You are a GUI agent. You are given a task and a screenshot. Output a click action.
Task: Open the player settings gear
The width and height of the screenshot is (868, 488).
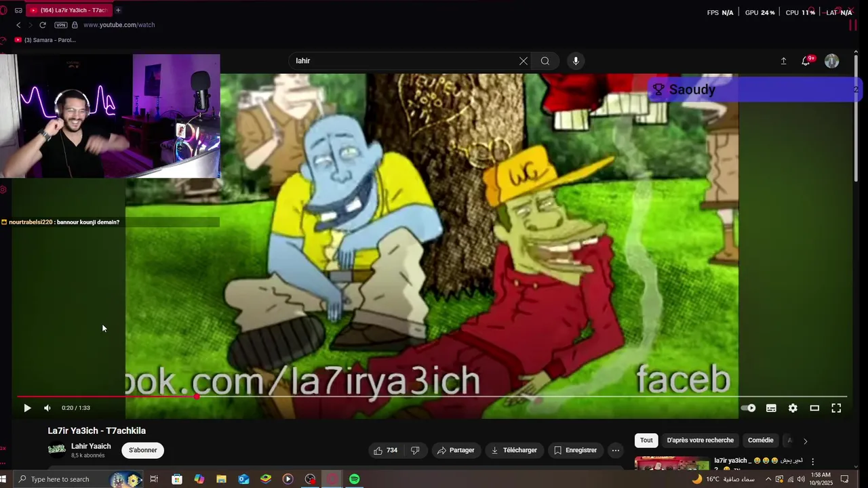point(793,408)
